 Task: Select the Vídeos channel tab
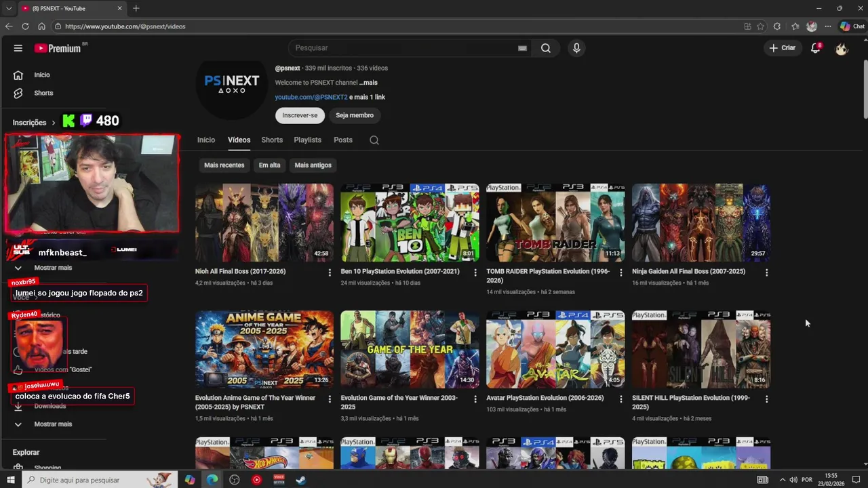point(239,140)
